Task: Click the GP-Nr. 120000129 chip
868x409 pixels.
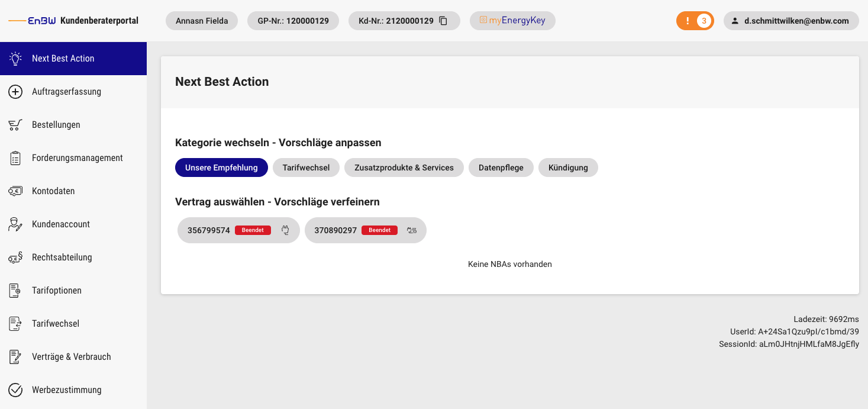Action: [x=293, y=21]
